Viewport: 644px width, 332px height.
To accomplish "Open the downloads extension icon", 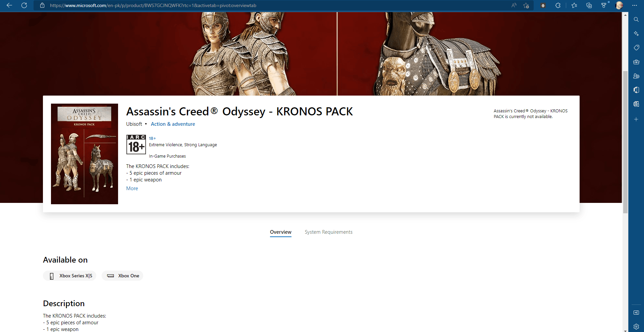I will coord(543,5).
